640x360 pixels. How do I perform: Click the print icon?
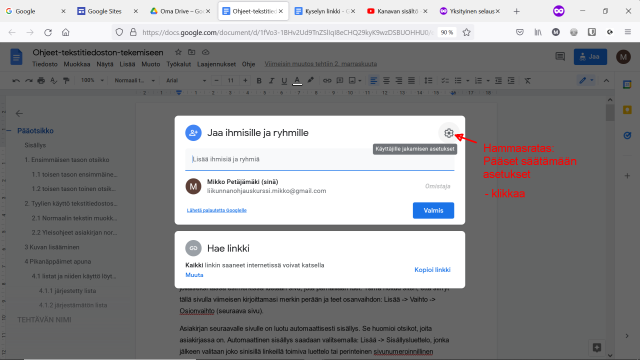pyautogui.click(x=41, y=81)
